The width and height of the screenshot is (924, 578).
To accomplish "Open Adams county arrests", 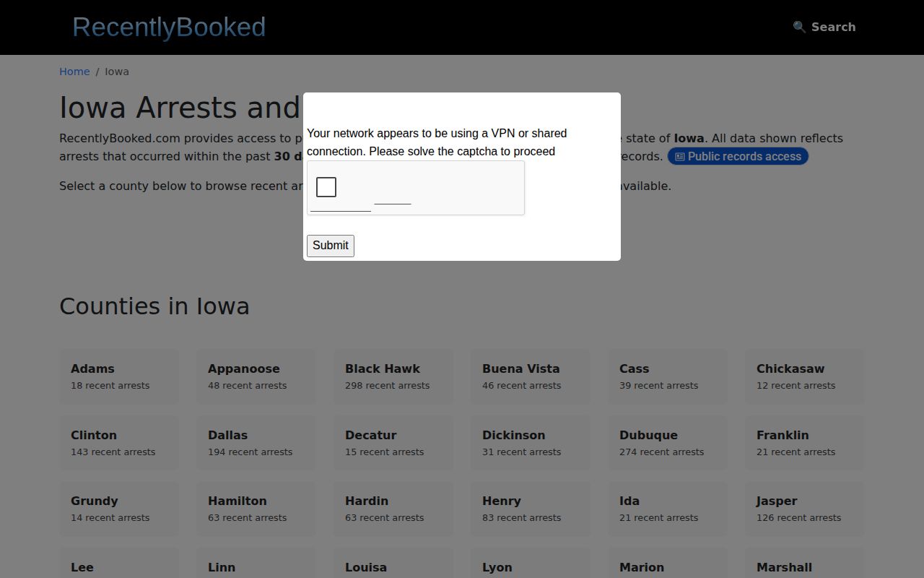I will [x=119, y=376].
